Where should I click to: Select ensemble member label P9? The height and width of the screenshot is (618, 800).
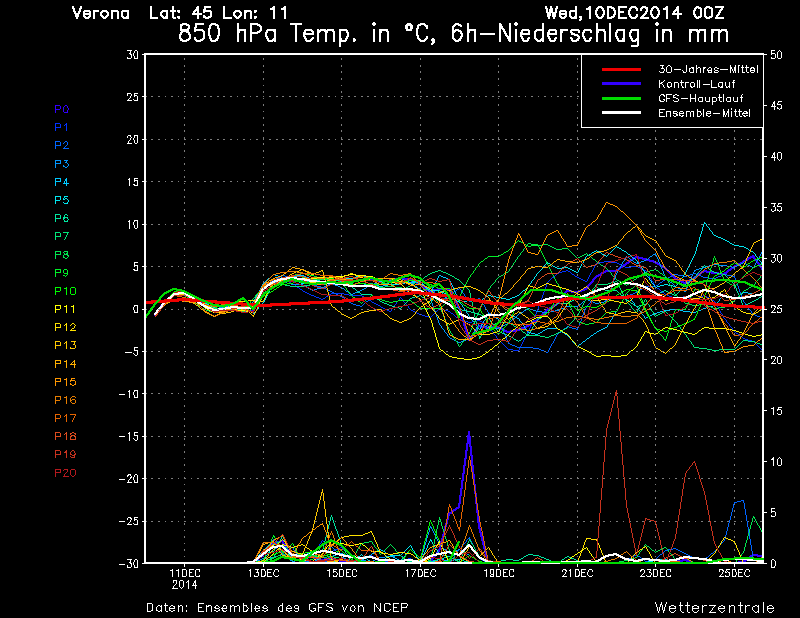tap(62, 273)
